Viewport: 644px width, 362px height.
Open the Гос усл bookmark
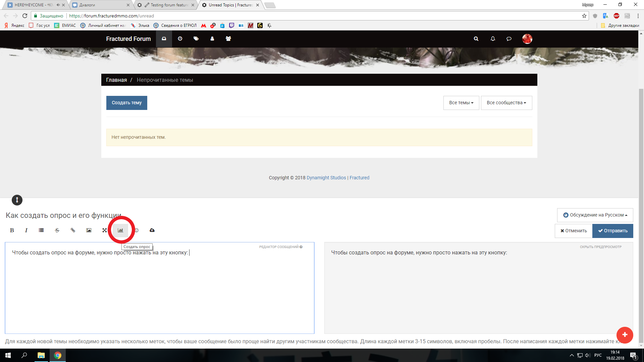[x=39, y=25]
